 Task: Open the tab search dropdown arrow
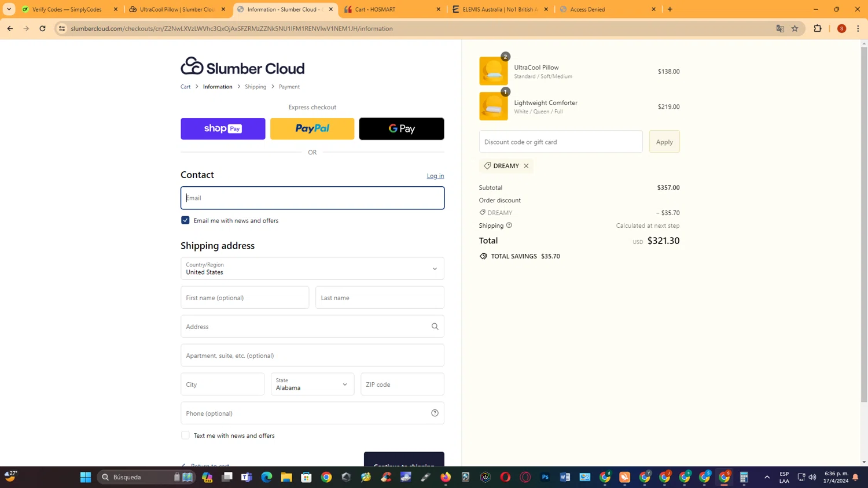[9, 9]
